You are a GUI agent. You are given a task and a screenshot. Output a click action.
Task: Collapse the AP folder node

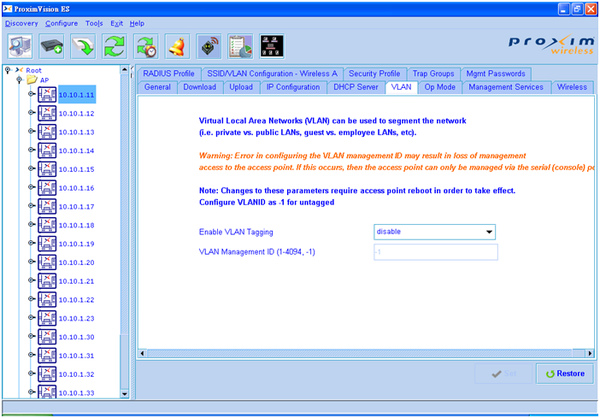point(19,80)
